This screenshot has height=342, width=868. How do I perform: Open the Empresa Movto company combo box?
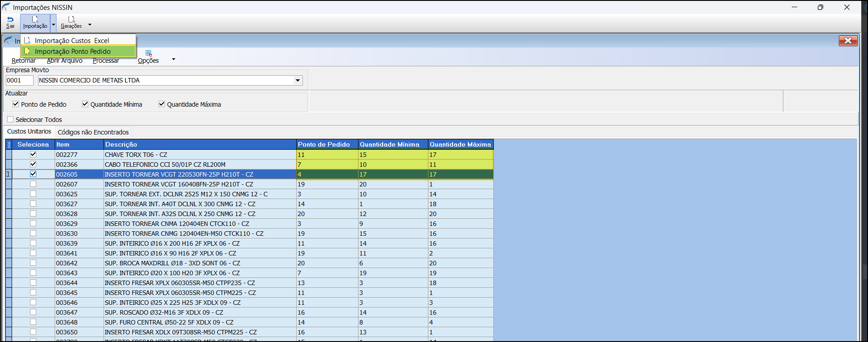[298, 81]
